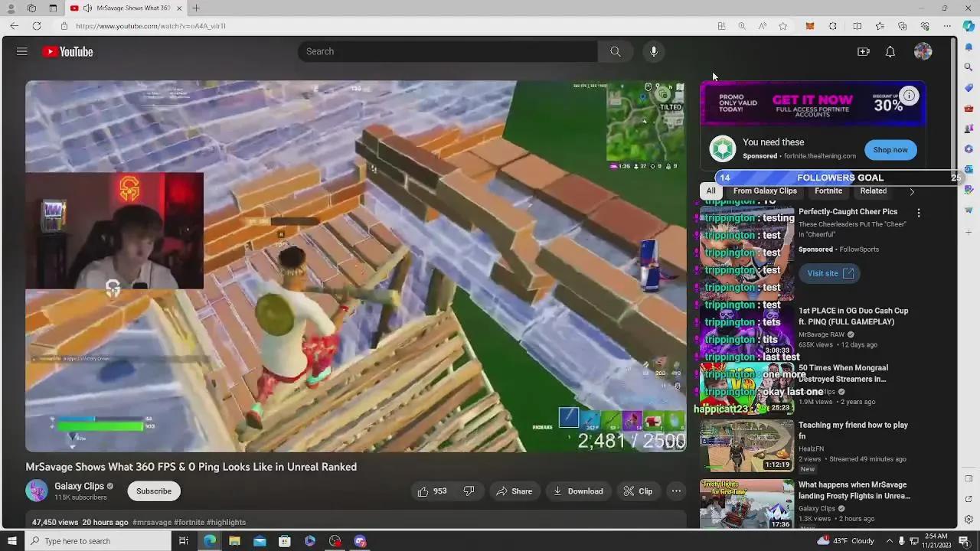Screen dimensions: 980x551
Task: Go to YouTube home via logo
Action: [67, 51]
